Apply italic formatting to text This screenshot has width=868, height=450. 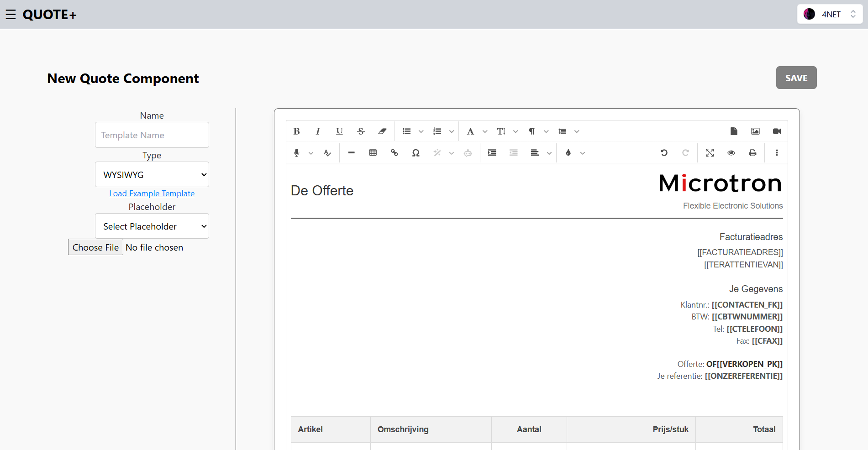click(318, 131)
